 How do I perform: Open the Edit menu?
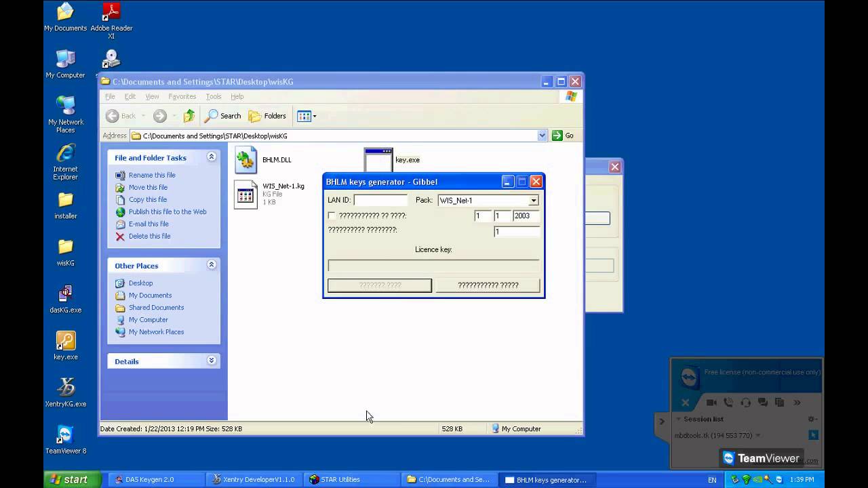130,96
